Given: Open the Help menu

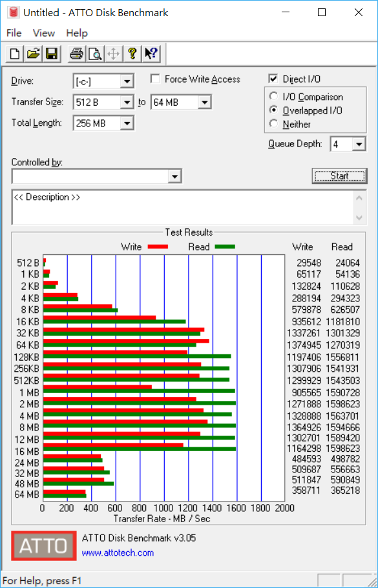Looking at the screenshot, I should tap(77, 33).
